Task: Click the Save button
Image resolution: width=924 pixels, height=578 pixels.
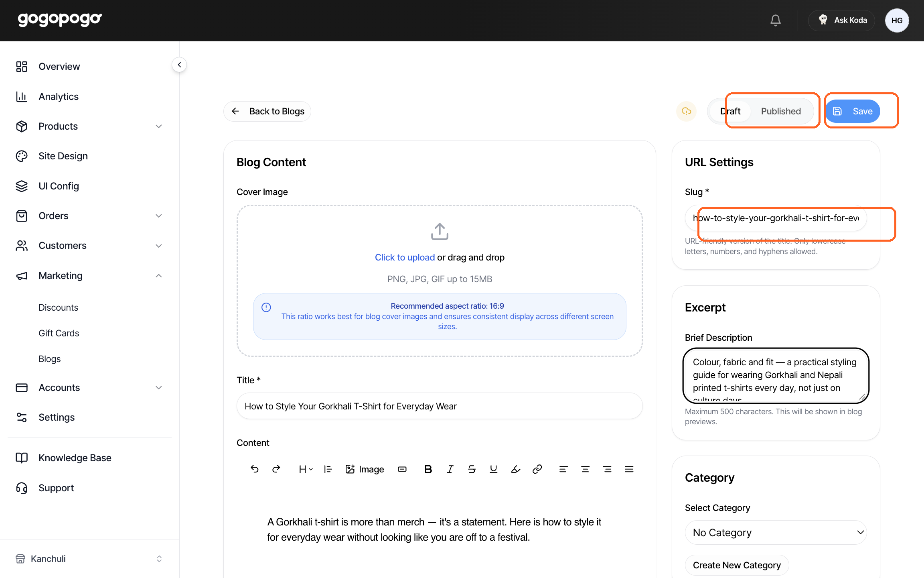Action: tap(853, 111)
